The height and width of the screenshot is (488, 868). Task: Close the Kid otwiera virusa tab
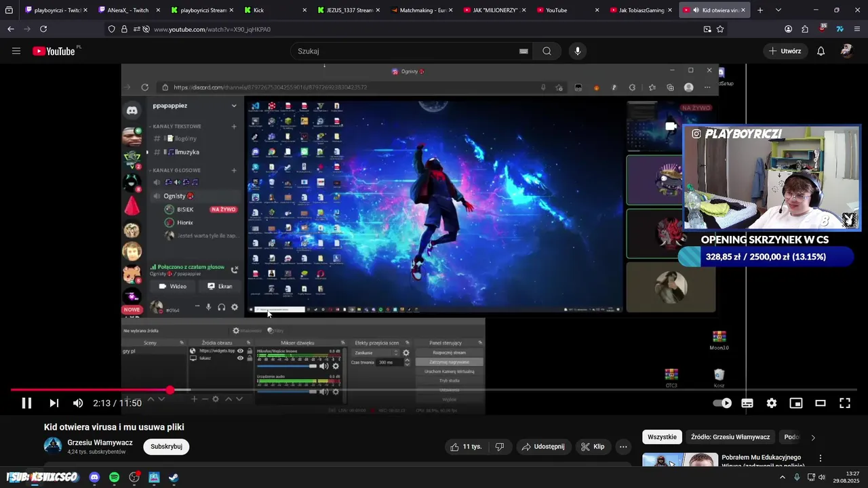click(743, 10)
